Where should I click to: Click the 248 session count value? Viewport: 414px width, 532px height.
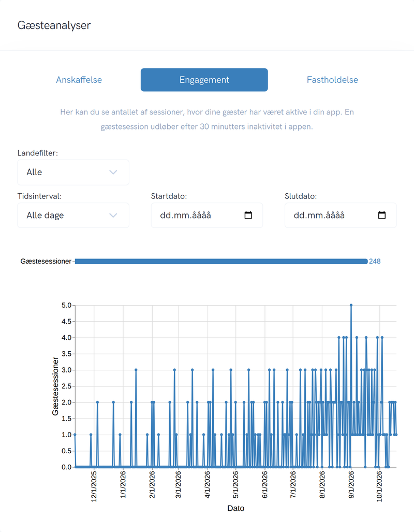point(375,261)
